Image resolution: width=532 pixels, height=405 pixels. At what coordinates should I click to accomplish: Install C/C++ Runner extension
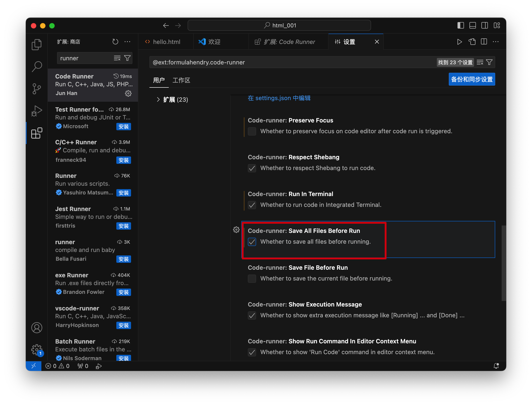(x=123, y=160)
